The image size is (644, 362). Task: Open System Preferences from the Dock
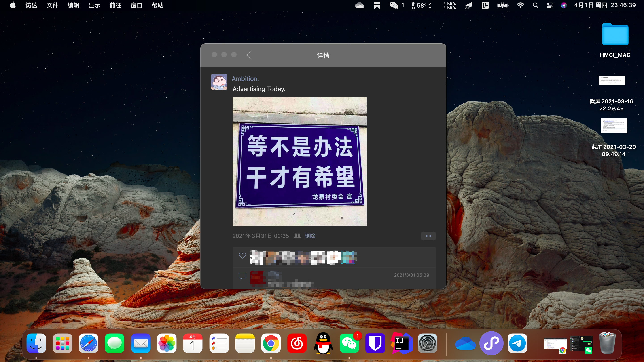click(428, 343)
